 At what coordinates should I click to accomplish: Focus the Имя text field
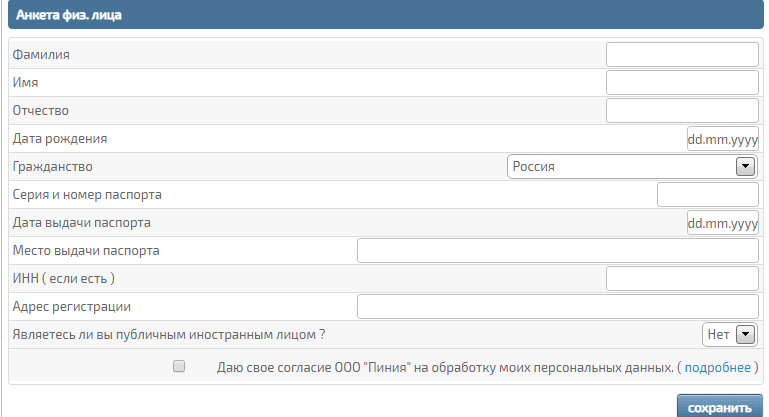point(682,82)
